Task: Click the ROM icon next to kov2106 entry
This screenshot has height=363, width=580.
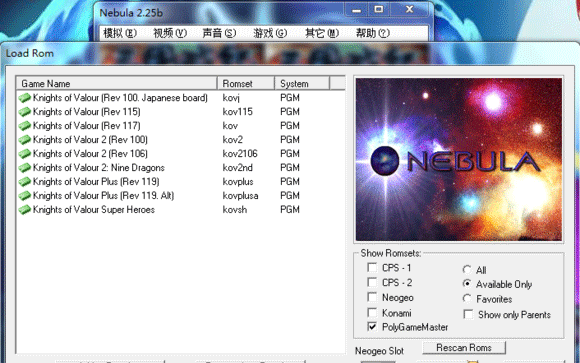Action: 25,154
